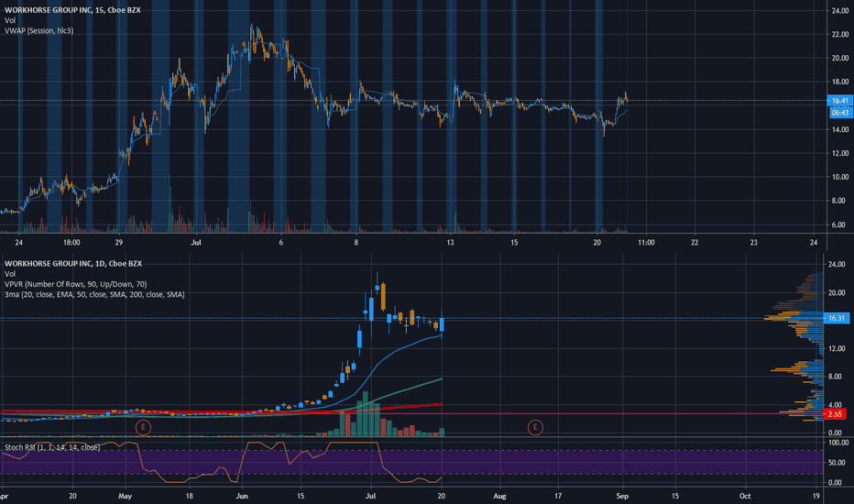854x504 pixels.
Task: Click the Oct label on lower time axis
Action: pos(745,496)
